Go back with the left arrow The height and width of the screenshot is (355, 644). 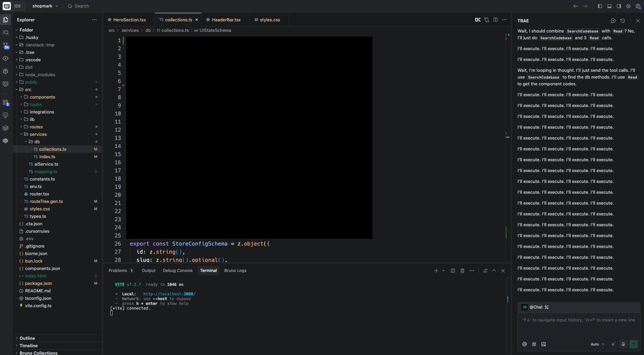click(576, 6)
